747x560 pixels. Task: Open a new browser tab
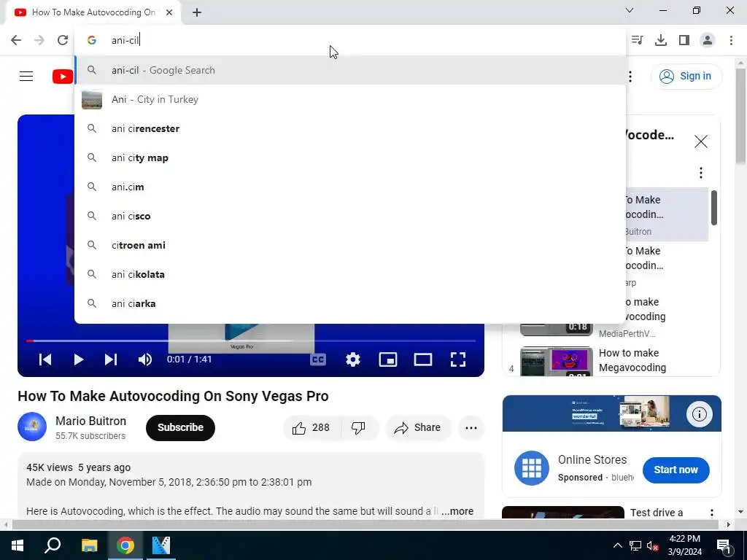[x=197, y=12]
